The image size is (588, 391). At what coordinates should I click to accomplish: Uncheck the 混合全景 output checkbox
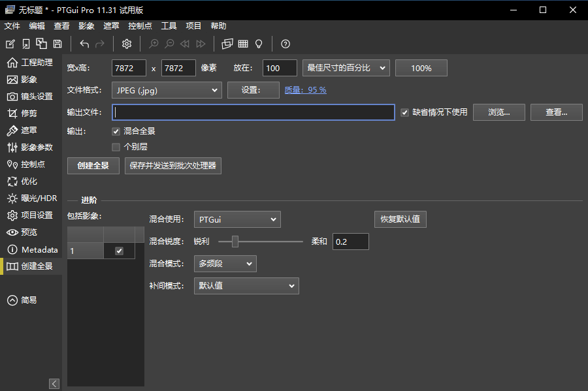tap(115, 131)
